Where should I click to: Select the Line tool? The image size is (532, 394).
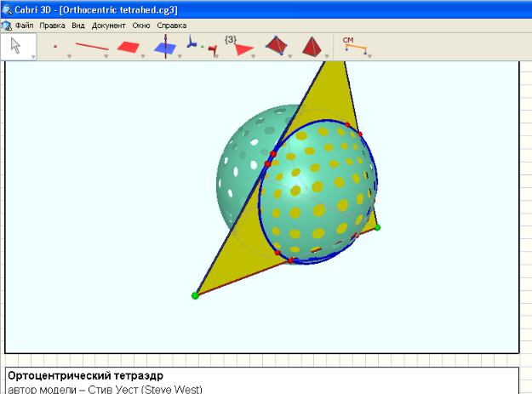coord(92,47)
